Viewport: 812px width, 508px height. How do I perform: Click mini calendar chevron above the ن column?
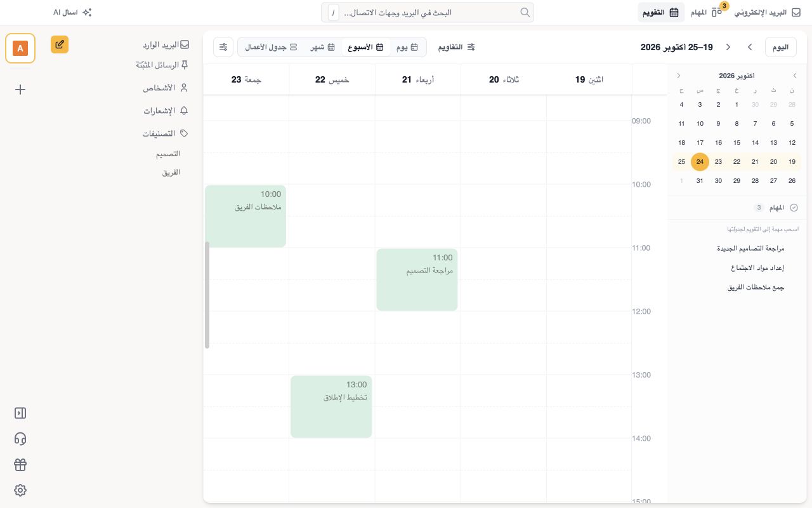tap(795, 76)
